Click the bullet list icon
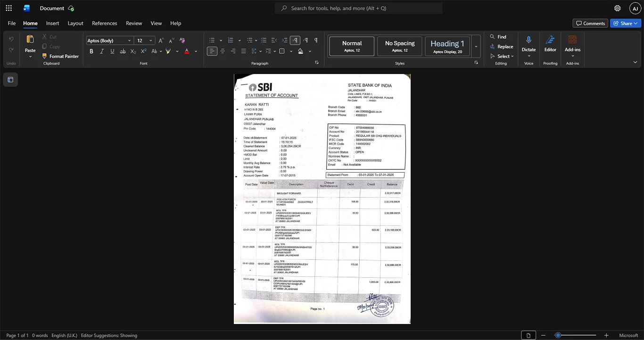 (x=212, y=41)
